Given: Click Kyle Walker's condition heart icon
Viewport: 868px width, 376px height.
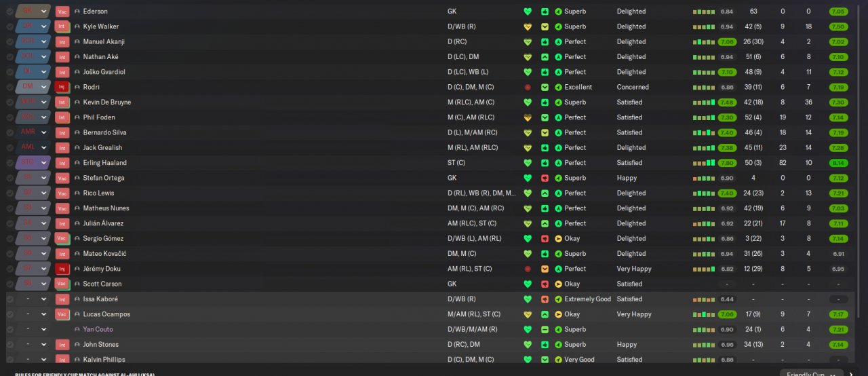Looking at the screenshot, I should click(528, 26).
